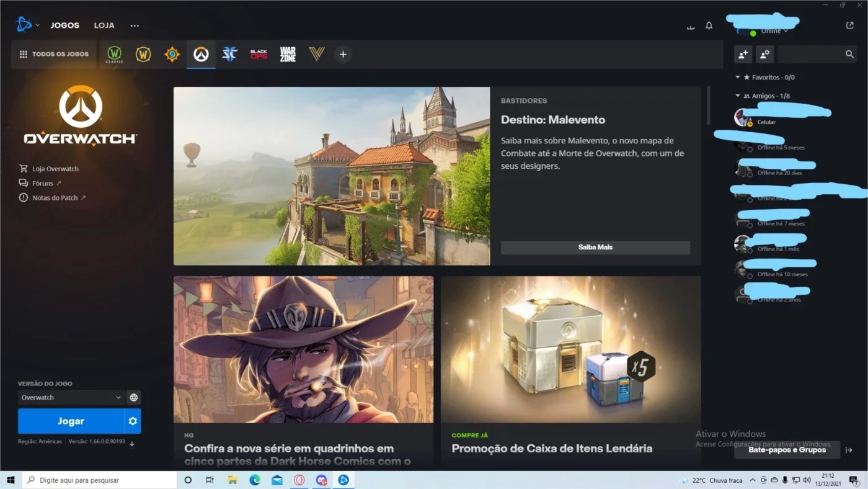Viewport: 868px width, 489px height.
Task: Click the Destino: Malevento headline
Action: tap(553, 120)
